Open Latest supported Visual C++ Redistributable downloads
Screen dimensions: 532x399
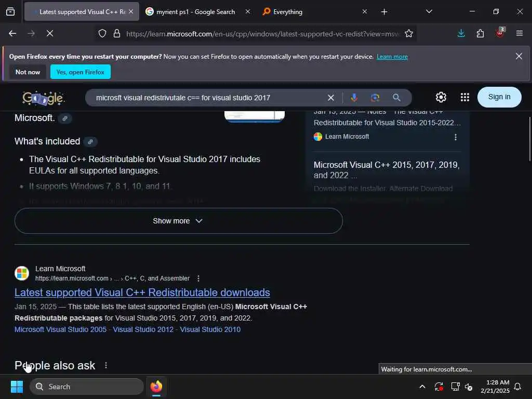coord(142,292)
